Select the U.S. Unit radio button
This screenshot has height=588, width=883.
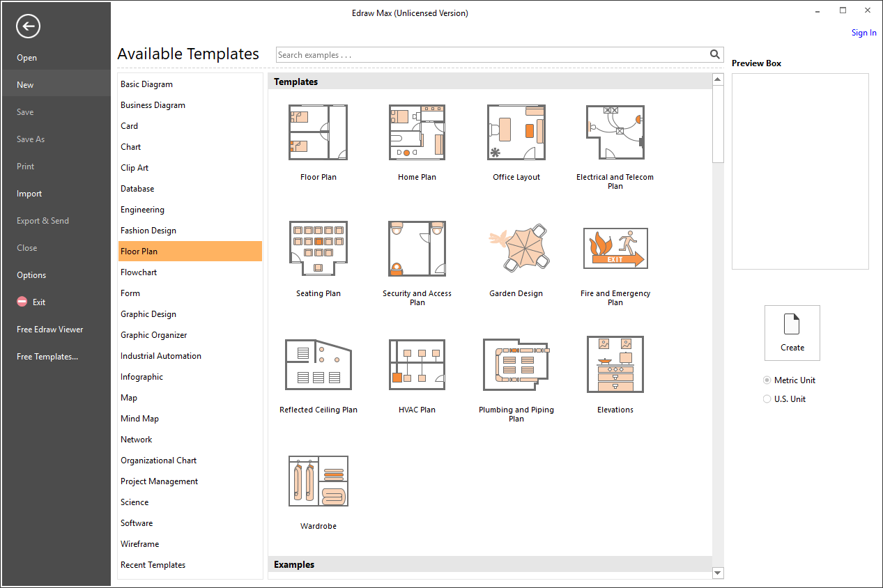(767, 399)
